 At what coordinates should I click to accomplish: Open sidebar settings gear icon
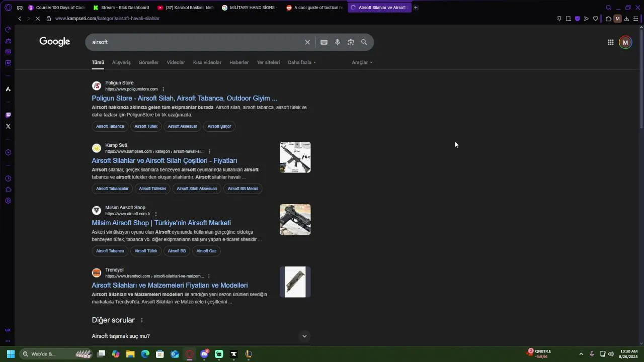[8, 201]
